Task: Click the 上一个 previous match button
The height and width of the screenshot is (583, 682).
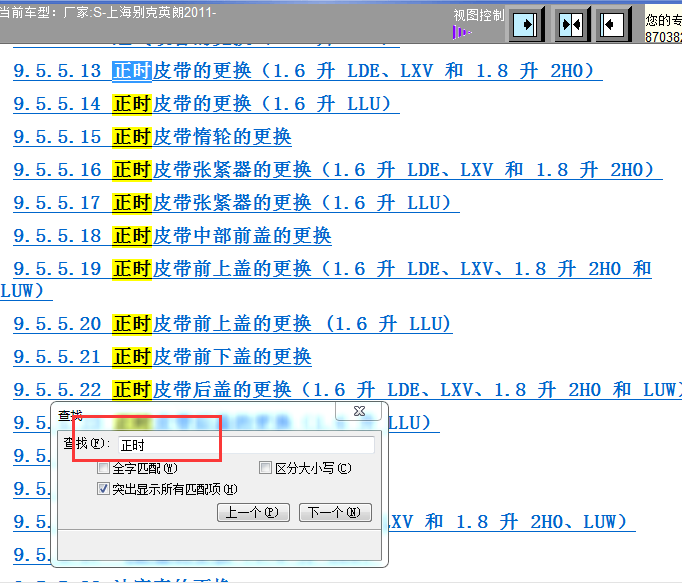Action: point(253,513)
